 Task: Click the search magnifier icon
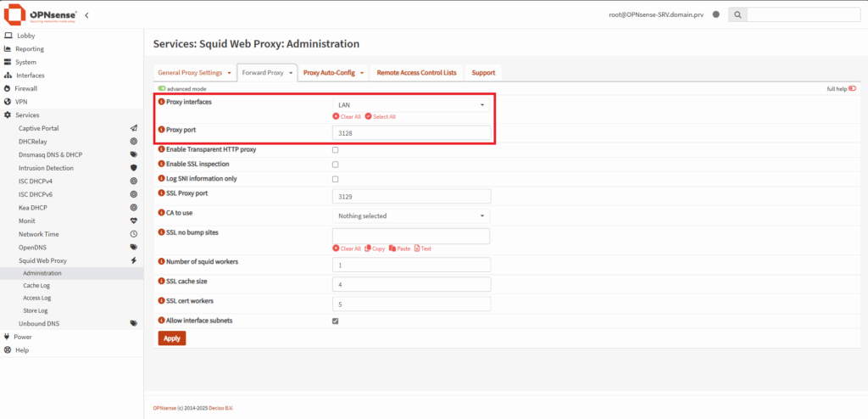737,15
